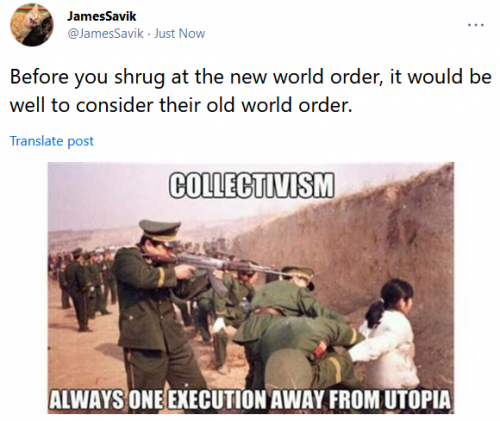Click the woman in white jacket in photo
Viewport: 500px width, 421px height.
click(x=390, y=333)
